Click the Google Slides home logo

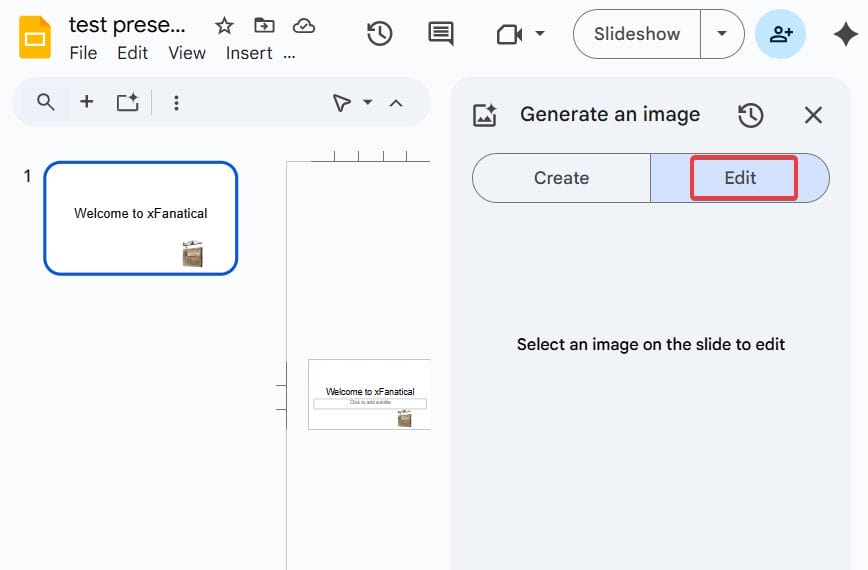coord(36,38)
